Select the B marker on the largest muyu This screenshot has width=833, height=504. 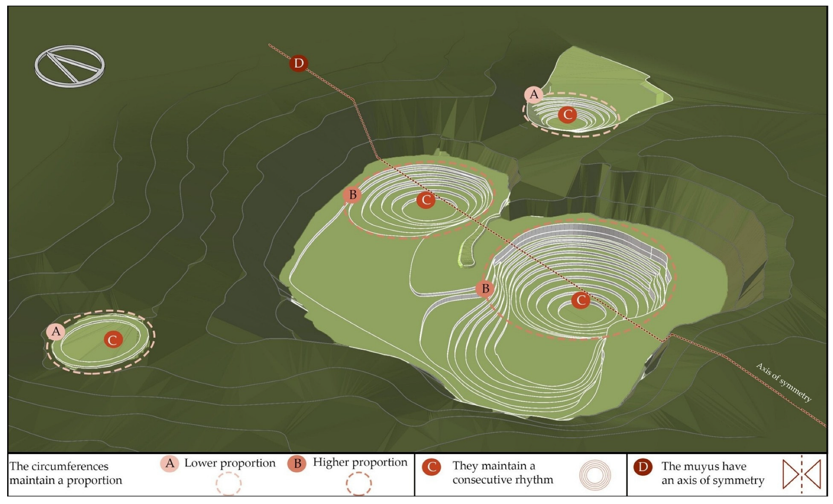(x=485, y=289)
